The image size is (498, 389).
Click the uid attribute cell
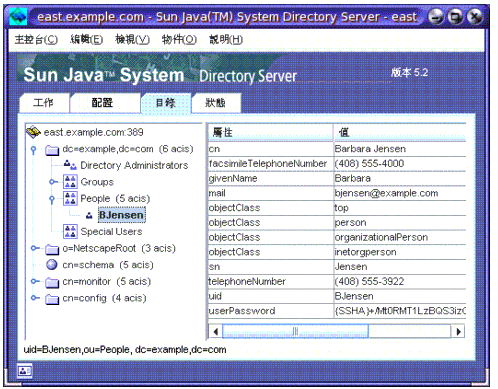point(270,296)
